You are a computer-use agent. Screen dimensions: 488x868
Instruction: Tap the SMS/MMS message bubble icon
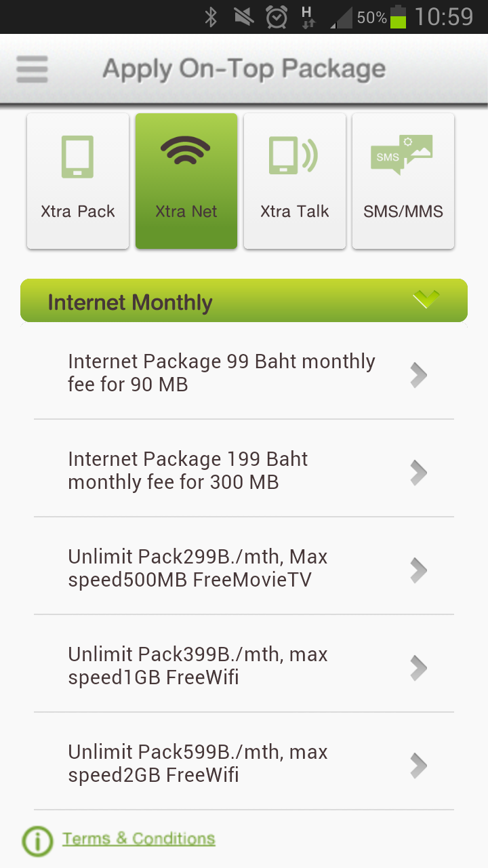(x=401, y=155)
